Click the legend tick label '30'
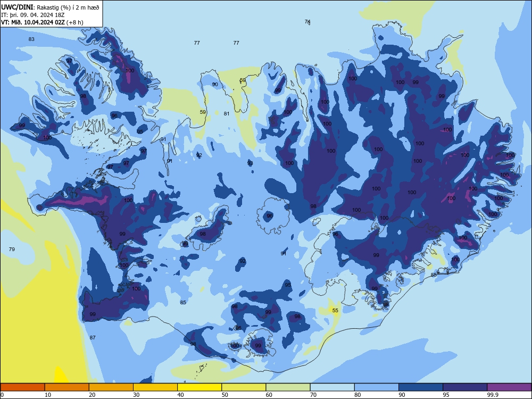 pyautogui.click(x=136, y=395)
